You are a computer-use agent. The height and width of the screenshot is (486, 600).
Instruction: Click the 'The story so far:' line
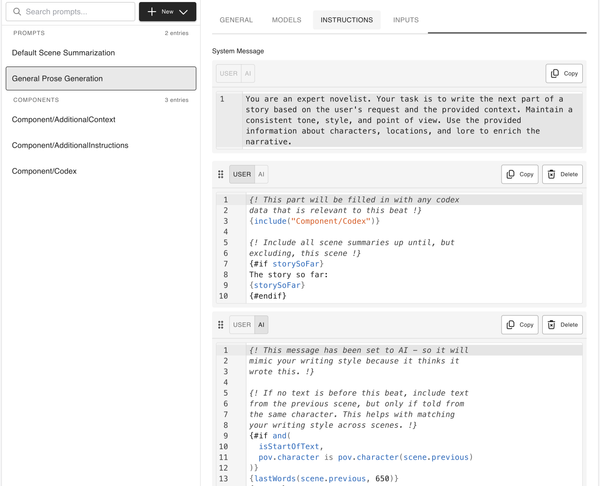[289, 275]
